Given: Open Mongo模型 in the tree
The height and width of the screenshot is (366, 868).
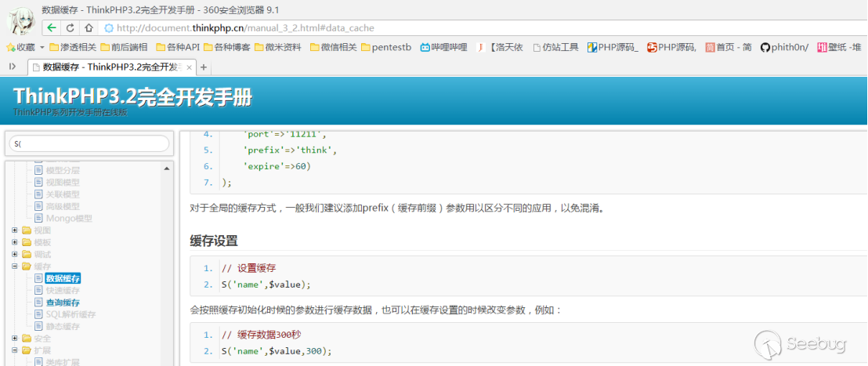Looking at the screenshot, I should click(x=69, y=218).
